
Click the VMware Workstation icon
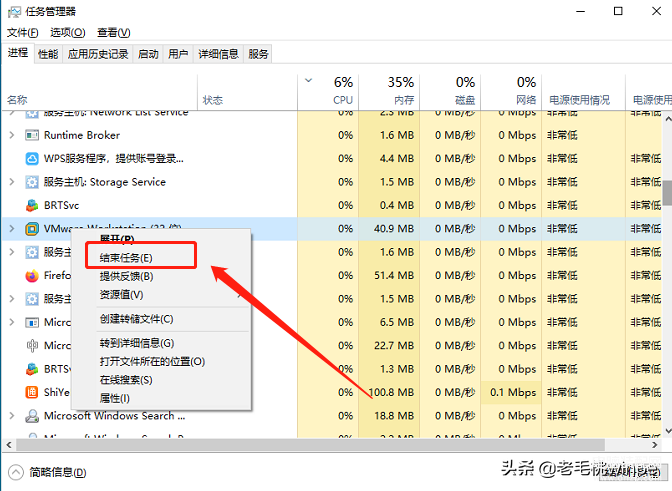pos(32,229)
